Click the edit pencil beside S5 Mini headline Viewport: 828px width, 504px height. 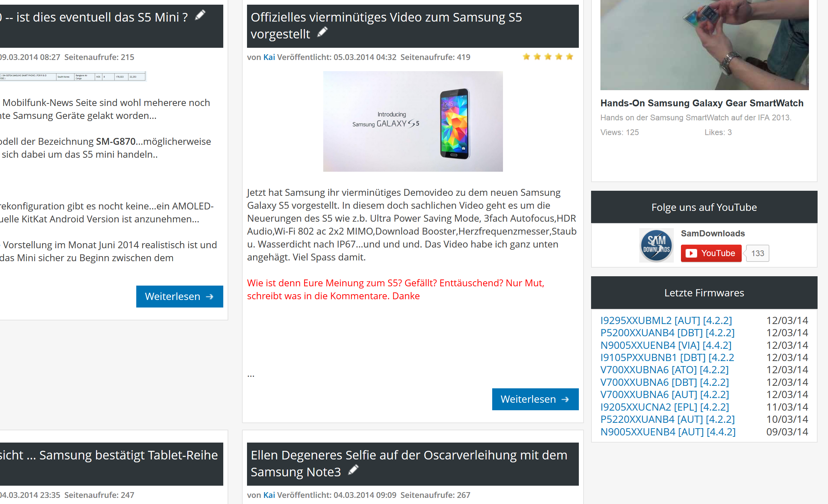coord(200,15)
